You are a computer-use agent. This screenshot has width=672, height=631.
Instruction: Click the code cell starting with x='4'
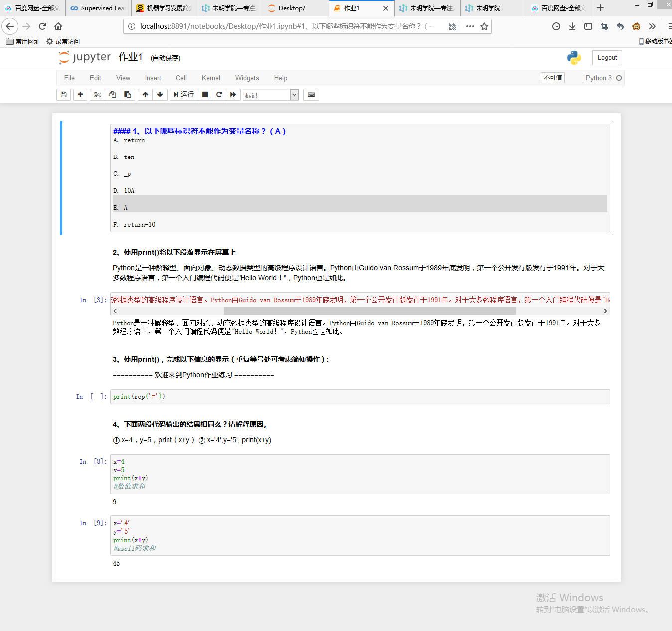click(360, 536)
